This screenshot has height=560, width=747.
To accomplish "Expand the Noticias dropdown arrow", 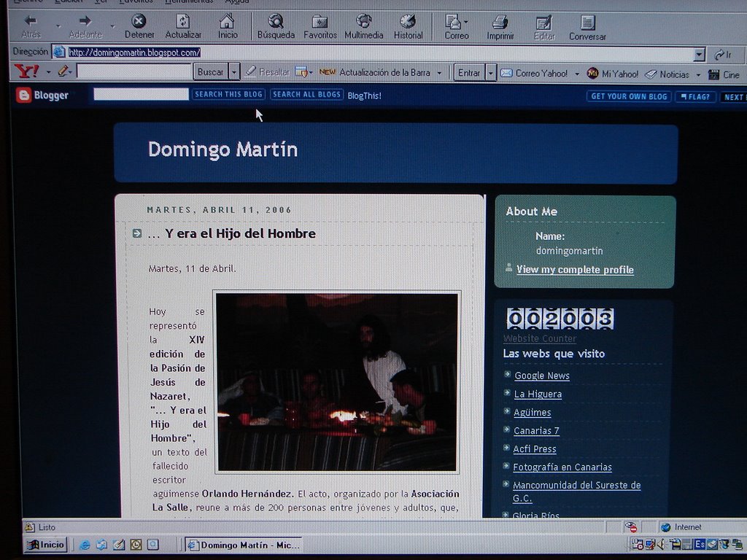I will click(698, 75).
